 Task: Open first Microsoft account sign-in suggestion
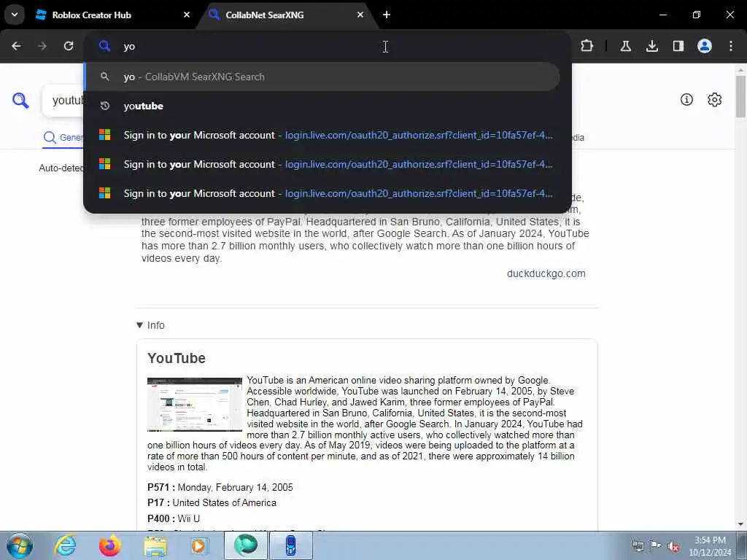(x=322, y=135)
